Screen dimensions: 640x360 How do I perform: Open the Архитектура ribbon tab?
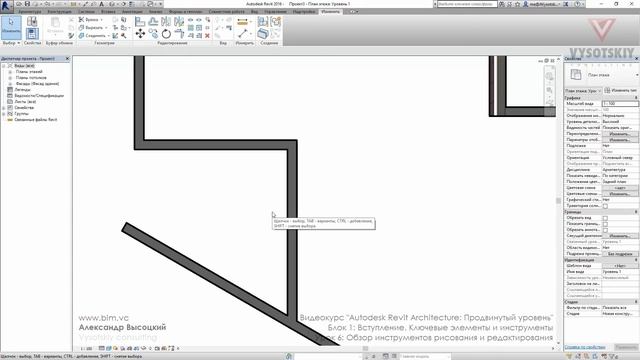30,12
